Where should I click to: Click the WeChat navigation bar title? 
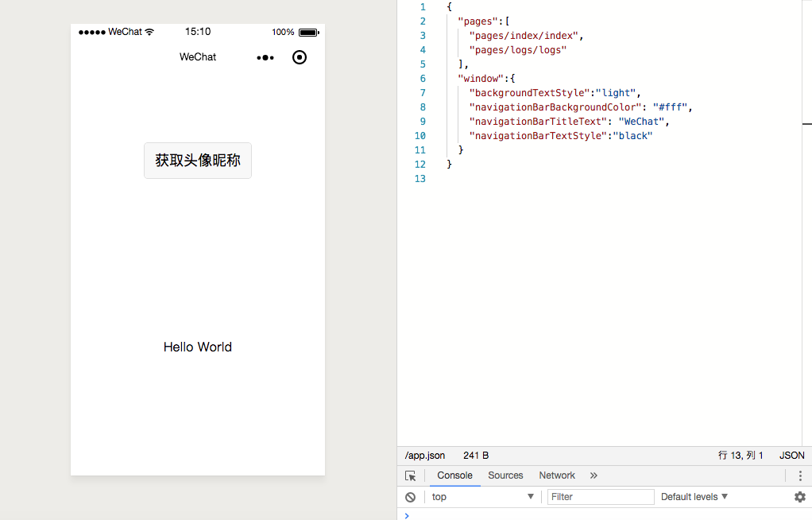click(198, 57)
